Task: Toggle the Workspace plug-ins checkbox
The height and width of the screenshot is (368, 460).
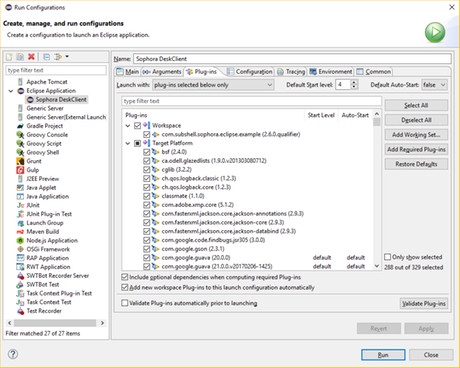Action: (137, 126)
